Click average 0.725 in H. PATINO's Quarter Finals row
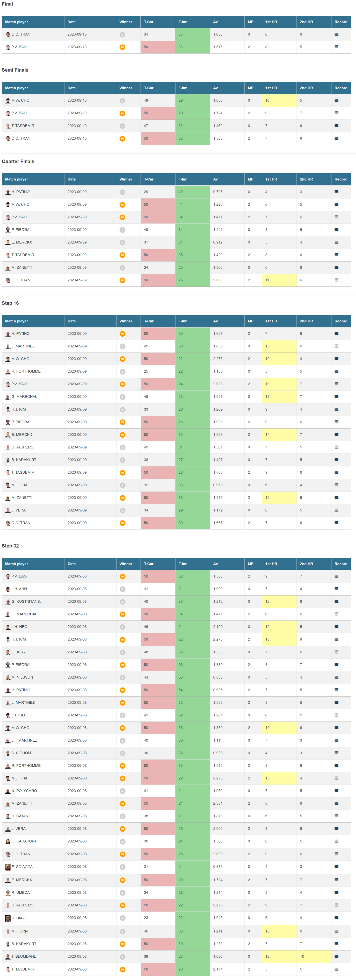 218,192
